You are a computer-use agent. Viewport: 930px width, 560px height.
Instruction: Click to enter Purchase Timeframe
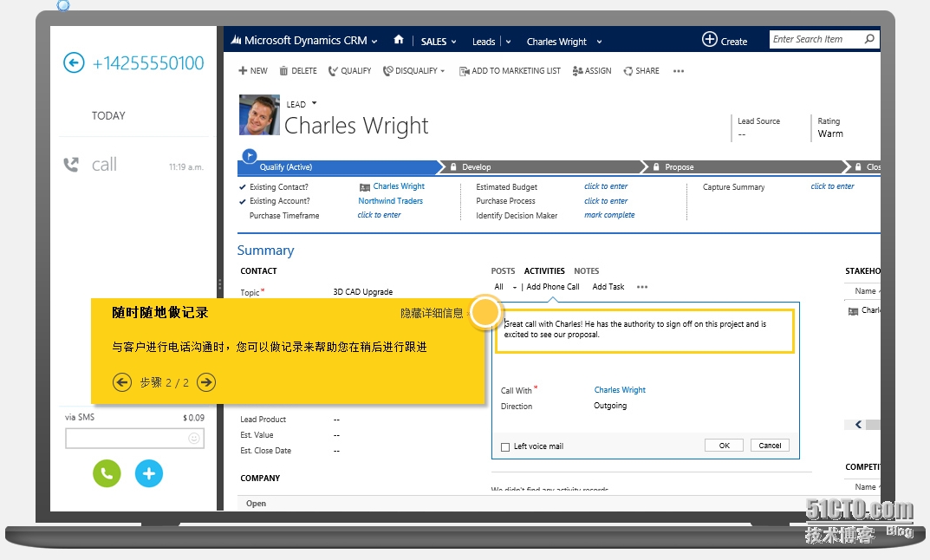[x=379, y=215]
